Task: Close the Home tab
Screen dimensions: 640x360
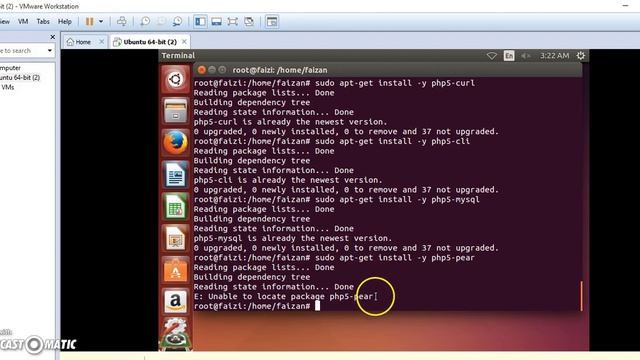Action: click(x=102, y=42)
